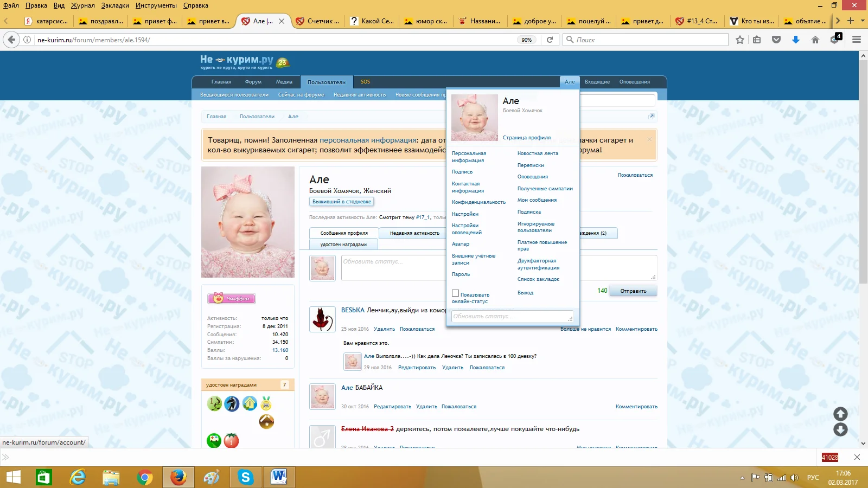Viewport: 868px width, 488px height.
Task: Click the Отправить button
Action: point(633,291)
